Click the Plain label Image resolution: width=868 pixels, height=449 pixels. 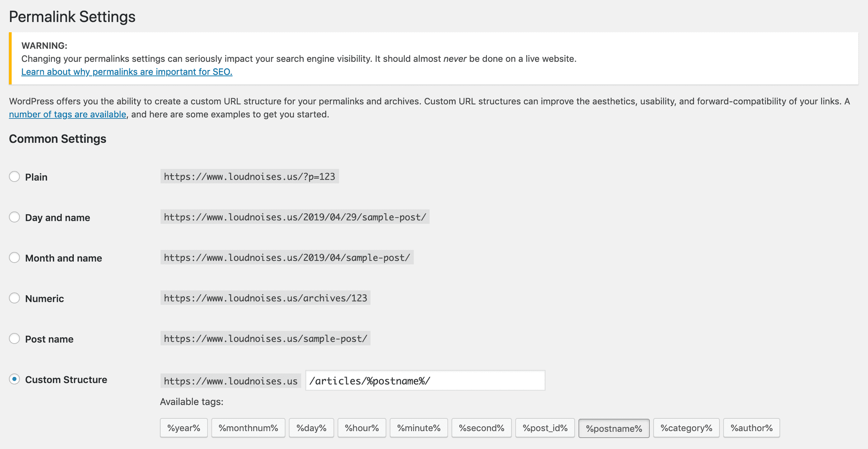click(x=36, y=177)
